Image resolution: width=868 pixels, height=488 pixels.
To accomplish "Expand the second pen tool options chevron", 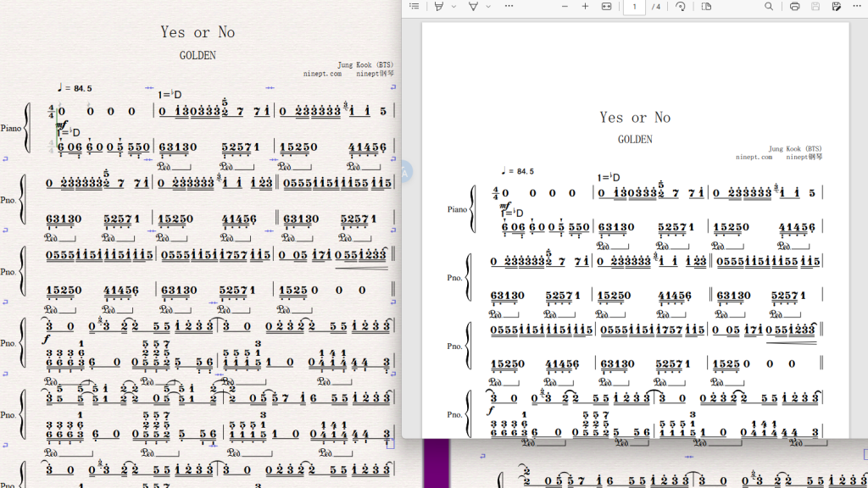I will [488, 7].
